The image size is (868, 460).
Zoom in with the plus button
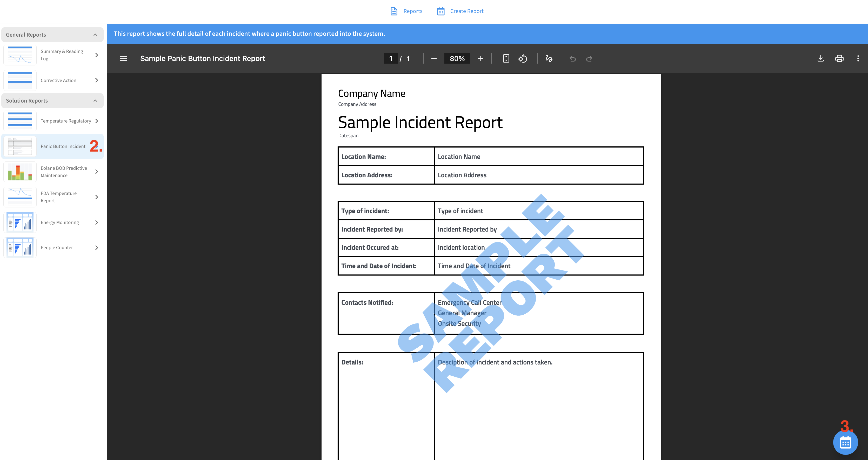point(480,59)
